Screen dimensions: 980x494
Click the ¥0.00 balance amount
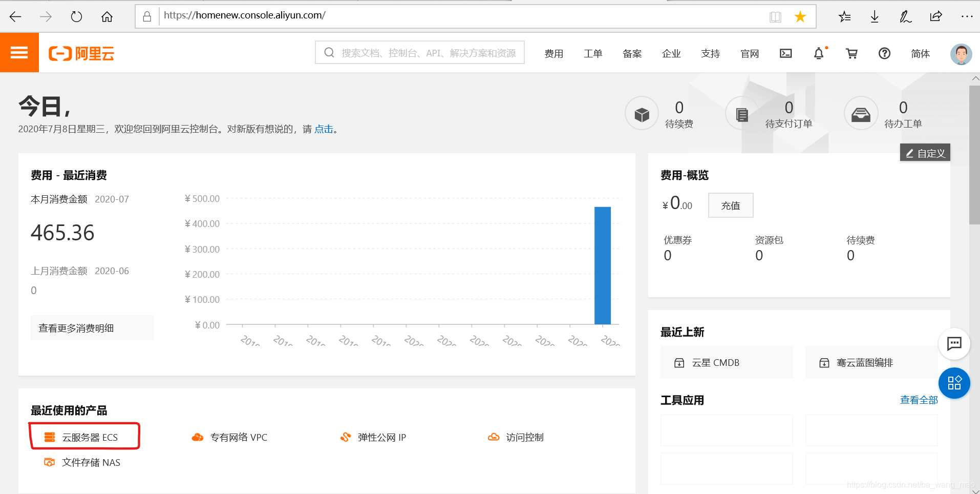point(677,203)
